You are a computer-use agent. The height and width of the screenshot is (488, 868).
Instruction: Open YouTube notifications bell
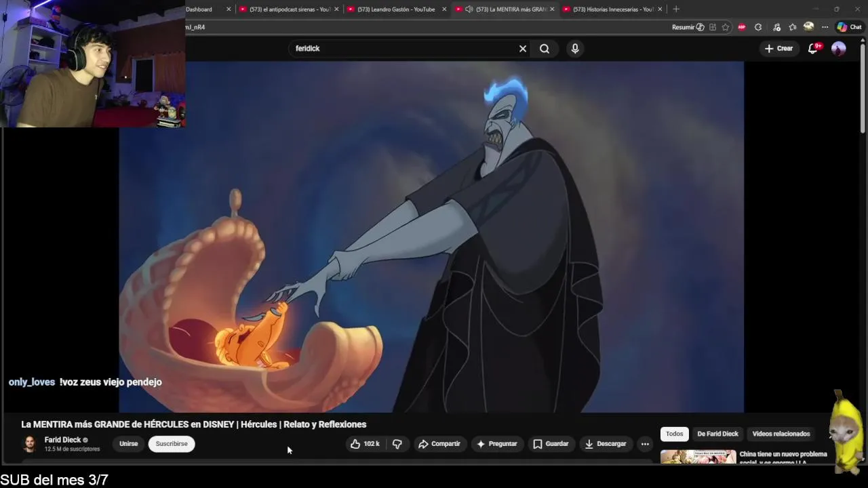tap(814, 48)
